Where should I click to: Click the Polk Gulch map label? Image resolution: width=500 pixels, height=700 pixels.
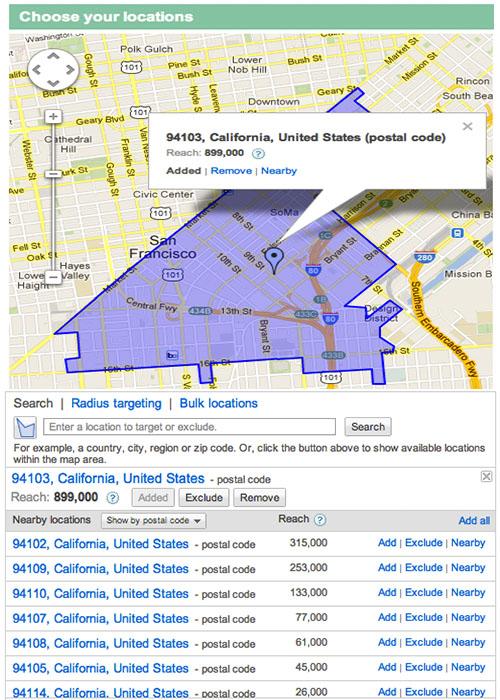click(x=146, y=49)
